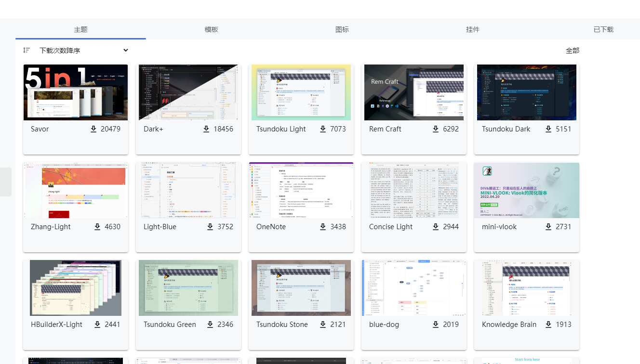Download the Tsundoku Stone theme

pos(323,325)
